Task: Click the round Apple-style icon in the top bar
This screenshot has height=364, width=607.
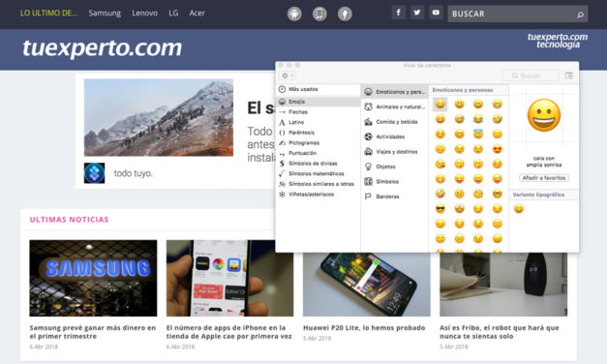Action: pos(345,14)
